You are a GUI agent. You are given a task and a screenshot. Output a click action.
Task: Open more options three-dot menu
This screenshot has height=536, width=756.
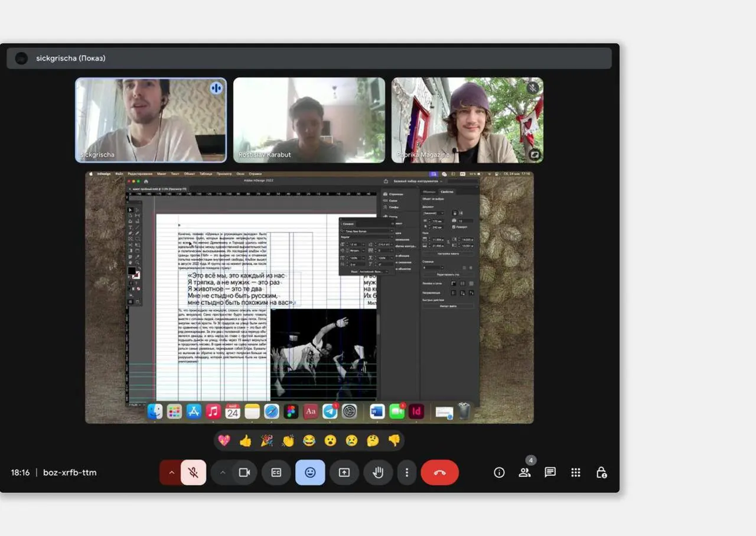point(406,472)
